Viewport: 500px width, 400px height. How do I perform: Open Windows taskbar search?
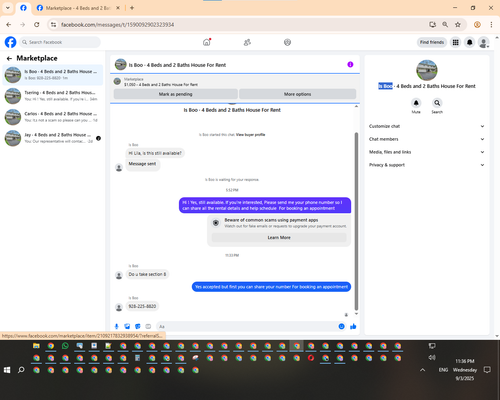click(21, 370)
